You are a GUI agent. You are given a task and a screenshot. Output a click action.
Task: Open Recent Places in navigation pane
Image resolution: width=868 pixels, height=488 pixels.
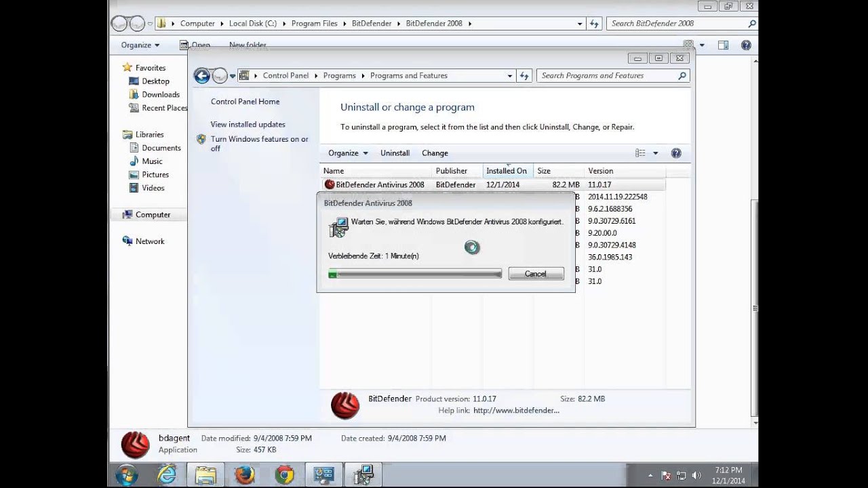point(164,108)
